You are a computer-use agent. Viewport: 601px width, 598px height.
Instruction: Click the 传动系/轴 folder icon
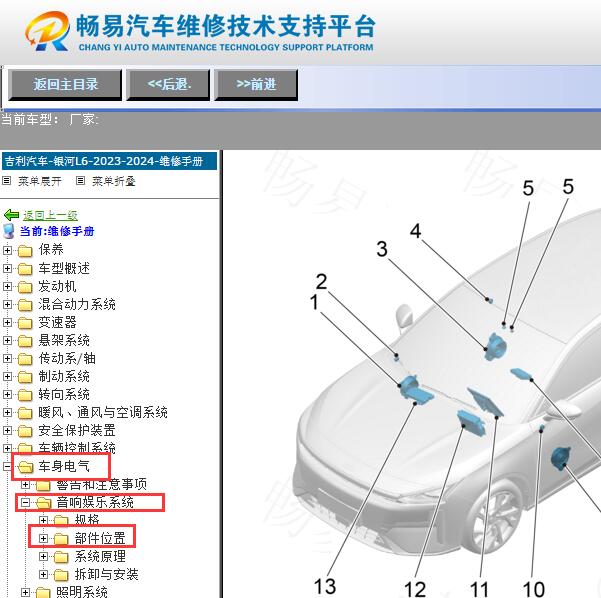(x=25, y=359)
